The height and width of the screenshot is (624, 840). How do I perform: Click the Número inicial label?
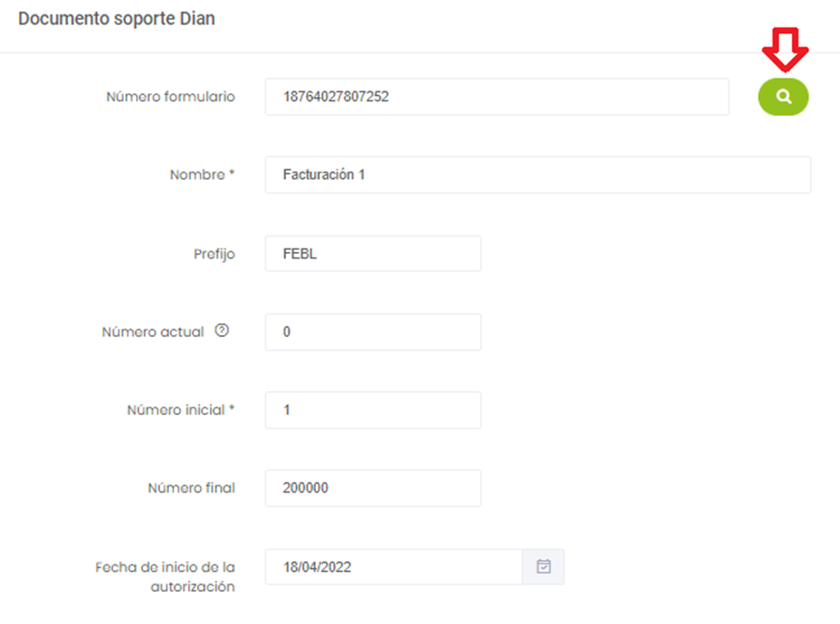pos(181,410)
